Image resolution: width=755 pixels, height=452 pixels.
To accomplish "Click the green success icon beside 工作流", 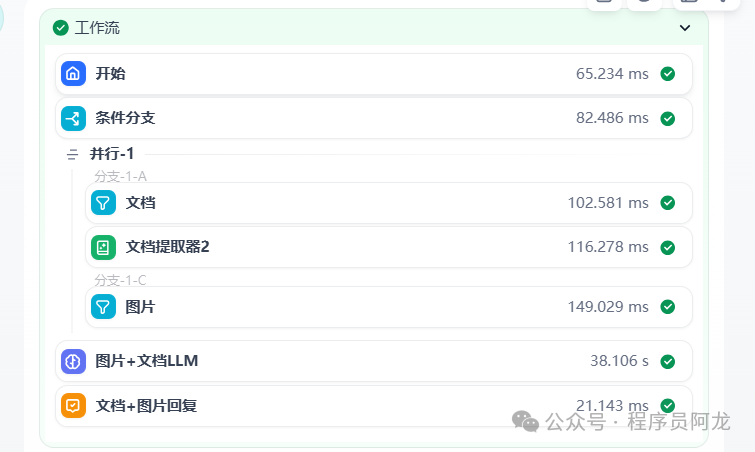I will [61, 28].
